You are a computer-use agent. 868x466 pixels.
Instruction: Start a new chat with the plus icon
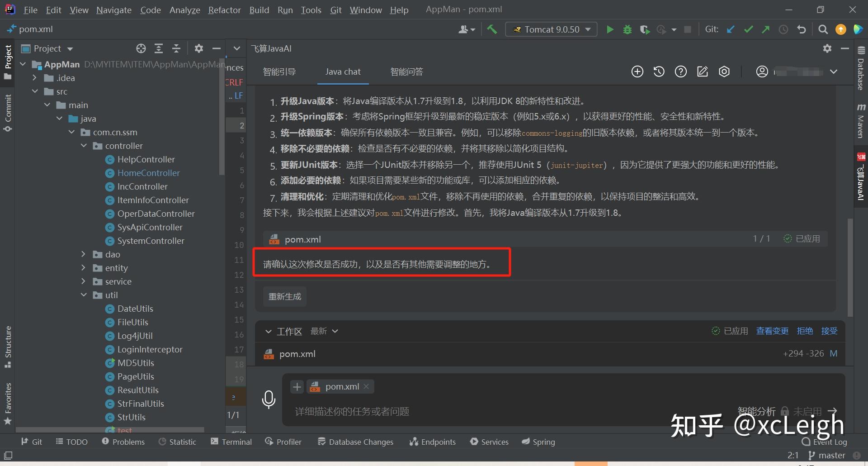tap(637, 71)
